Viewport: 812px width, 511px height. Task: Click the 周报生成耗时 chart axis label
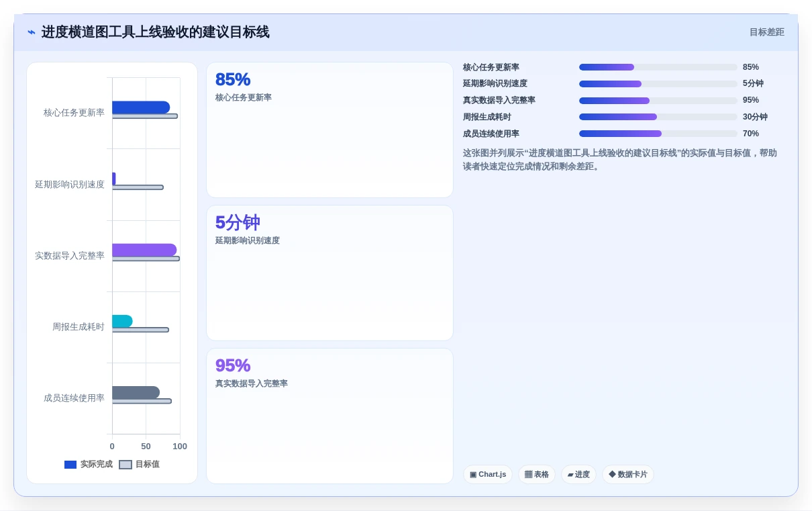click(x=79, y=327)
